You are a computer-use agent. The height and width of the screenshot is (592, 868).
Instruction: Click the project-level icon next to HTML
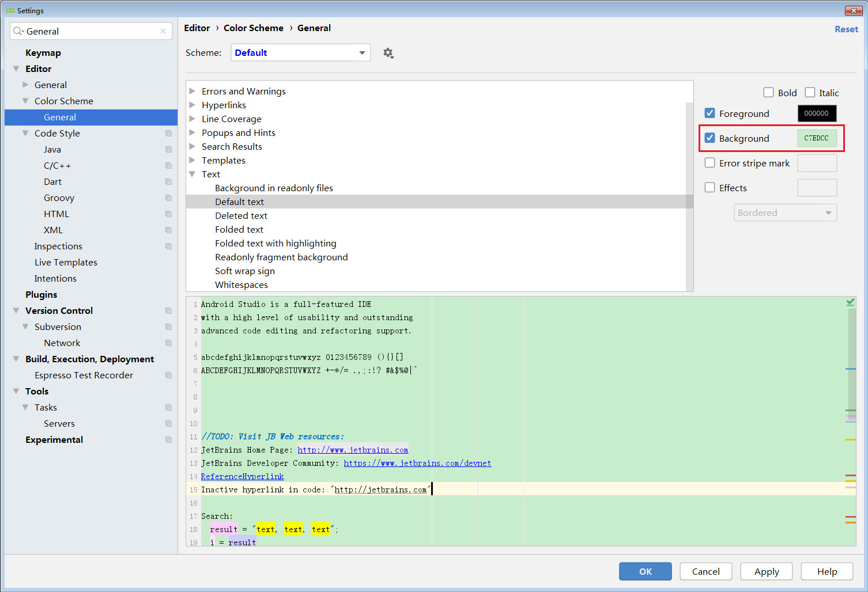click(168, 214)
